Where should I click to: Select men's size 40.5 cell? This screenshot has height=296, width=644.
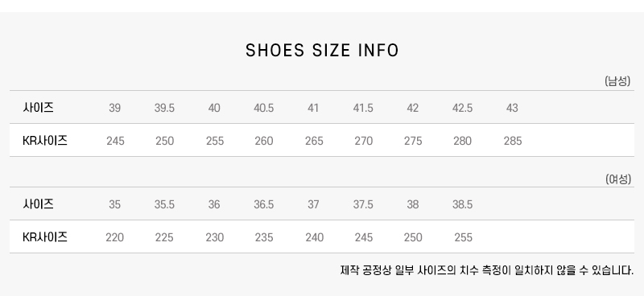click(x=264, y=108)
